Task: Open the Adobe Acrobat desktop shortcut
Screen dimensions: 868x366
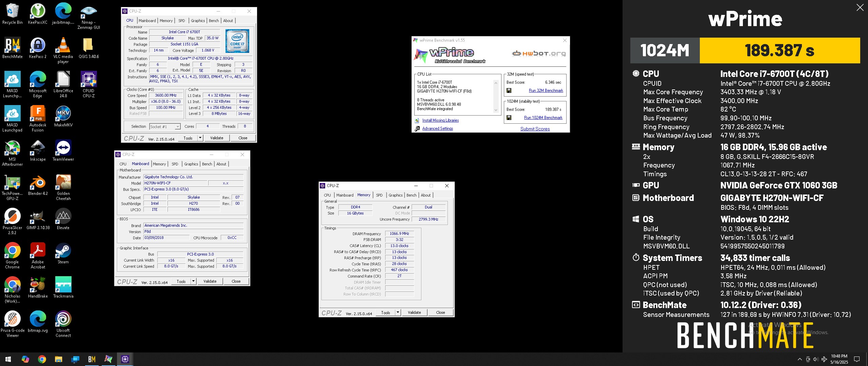Action: tap(38, 256)
